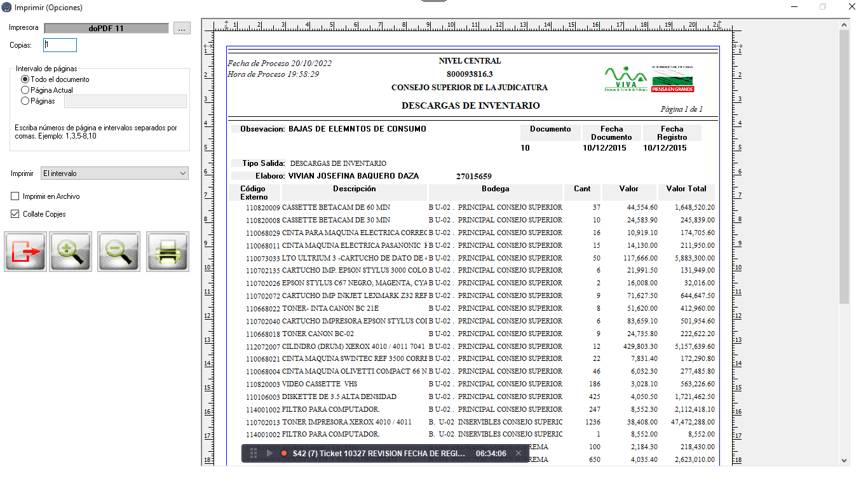Screen dimensions: 868x488
Task: Uncheck the Collate Copies checkbox
Action: [x=15, y=214]
